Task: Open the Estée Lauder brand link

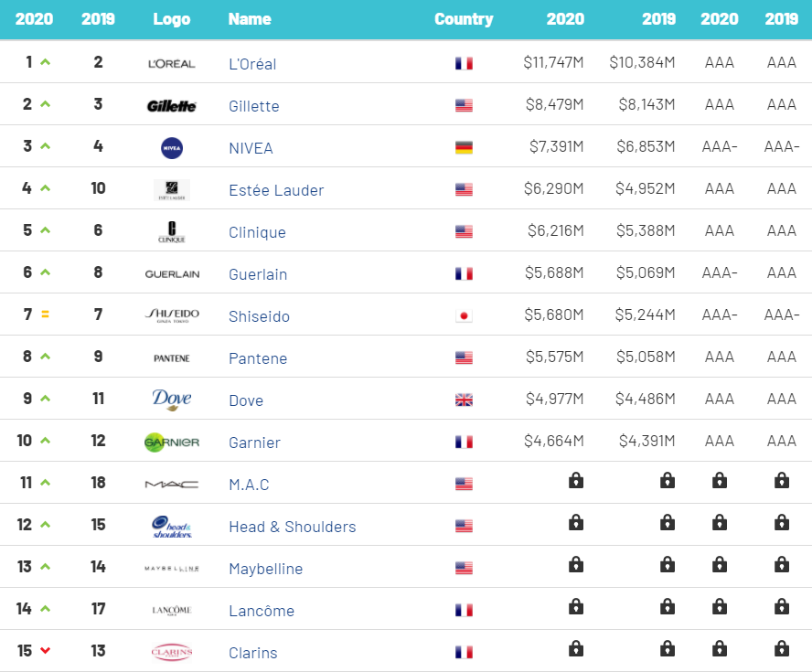Action: pos(276,190)
